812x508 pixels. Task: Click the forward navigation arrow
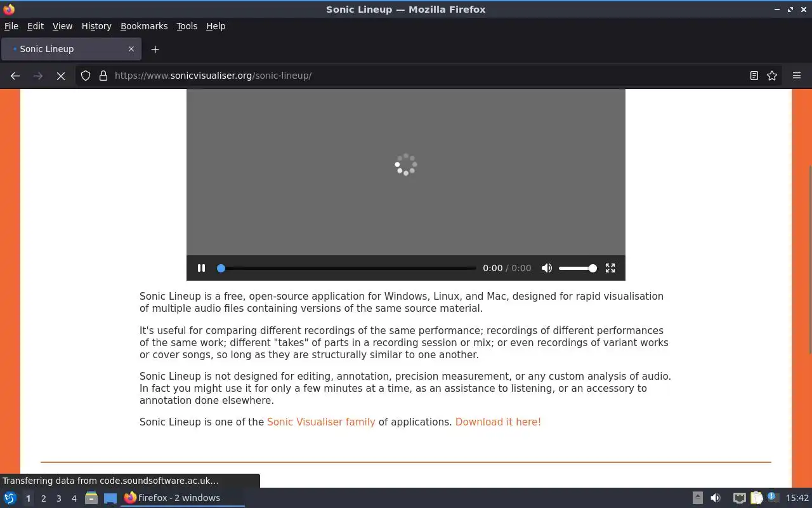(x=38, y=76)
